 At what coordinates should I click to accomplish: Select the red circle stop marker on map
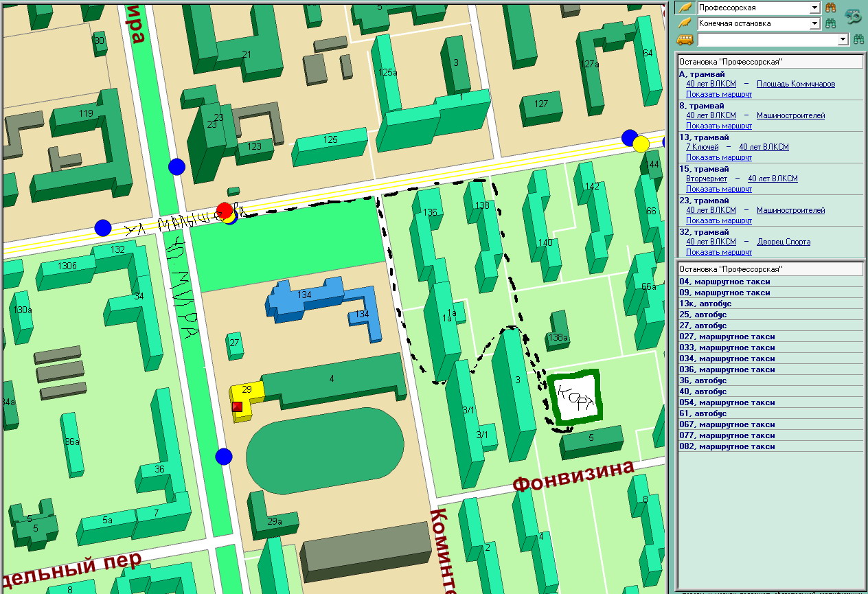click(x=224, y=210)
